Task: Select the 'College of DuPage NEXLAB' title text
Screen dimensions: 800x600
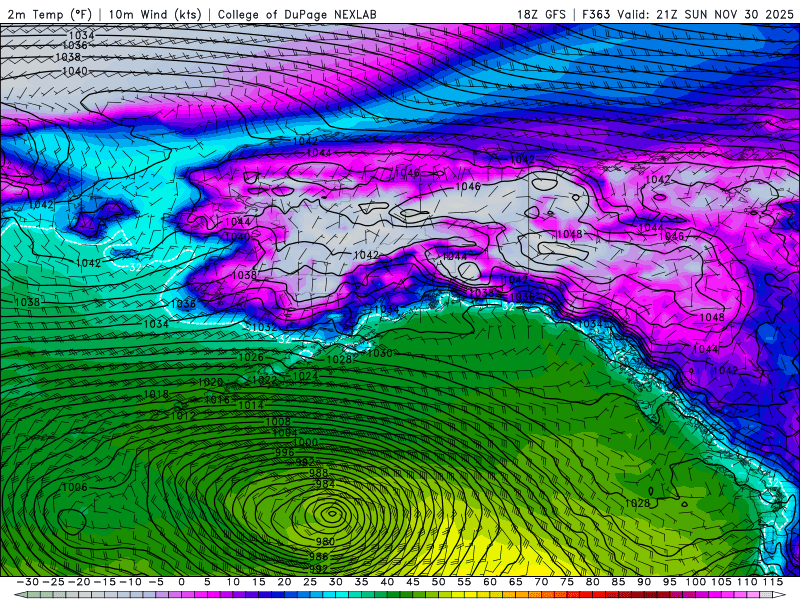Action: (297, 14)
